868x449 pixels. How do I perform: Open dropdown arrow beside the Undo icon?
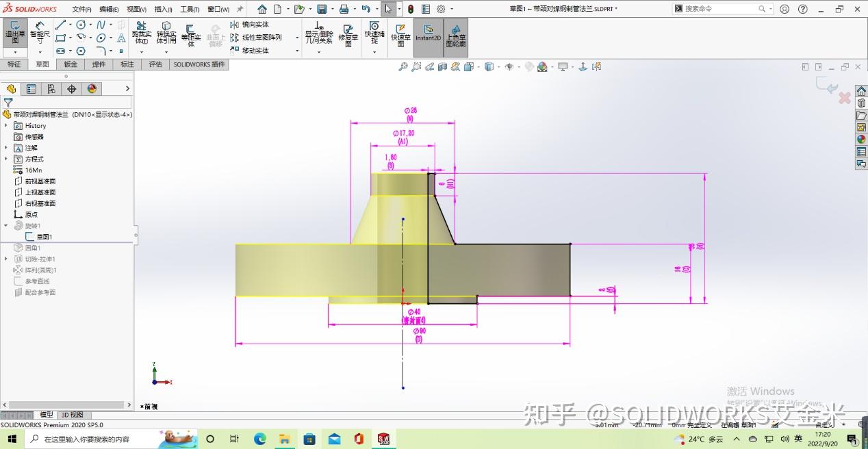pos(376,9)
